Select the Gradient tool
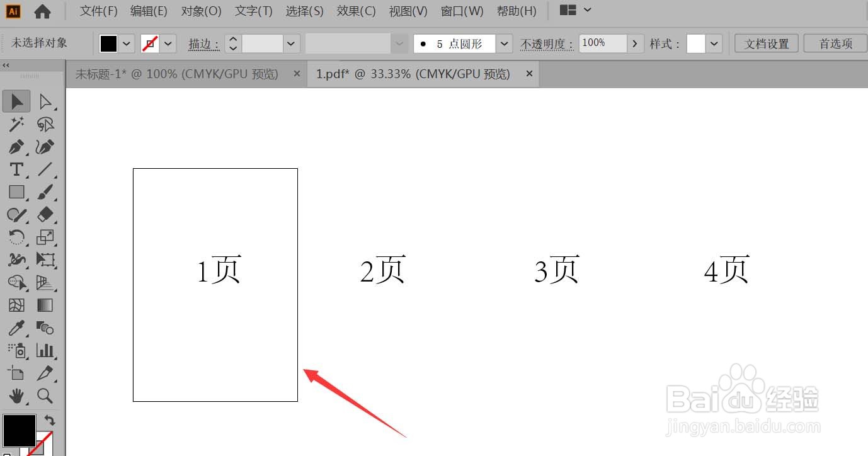Viewport: 868px width, 456px height. coord(45,305)
